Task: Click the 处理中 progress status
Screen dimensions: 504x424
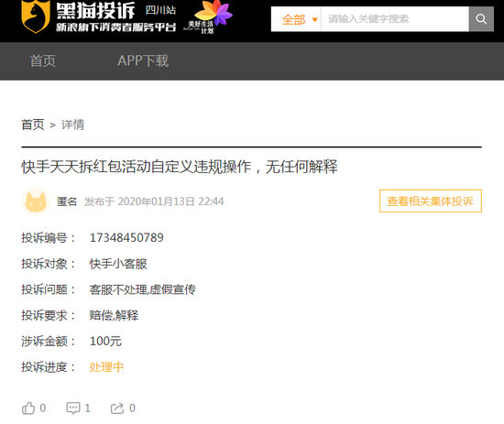Action: [106, 367]
